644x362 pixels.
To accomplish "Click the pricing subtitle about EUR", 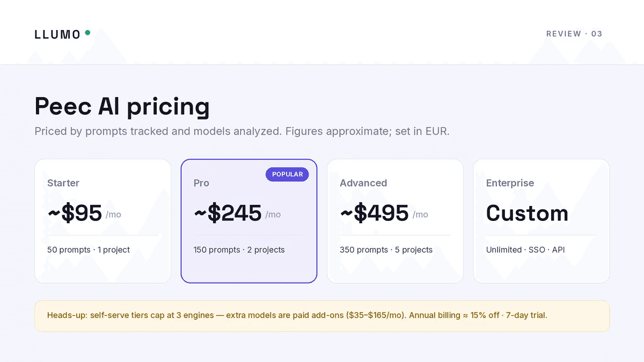I will pyautogui.click(x=242, y=131).
